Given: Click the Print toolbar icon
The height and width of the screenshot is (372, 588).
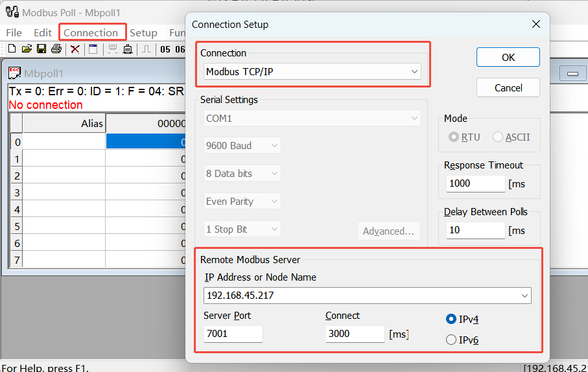Looking at the screenshot, I should coord(56,49).
